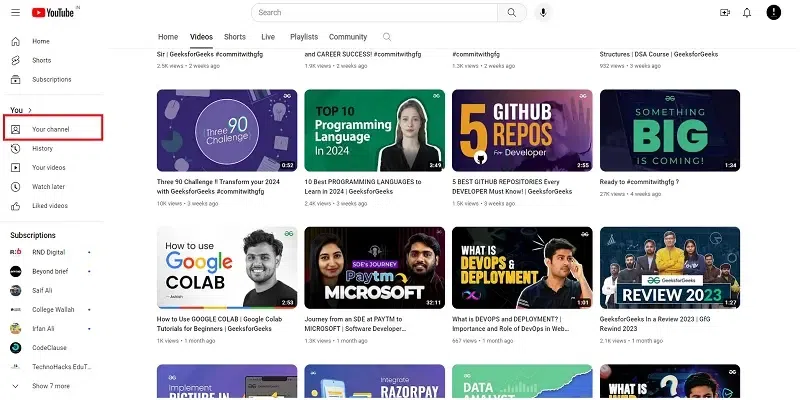Select the Videos tab
800x400 pixels.
(x=202, y=37)
